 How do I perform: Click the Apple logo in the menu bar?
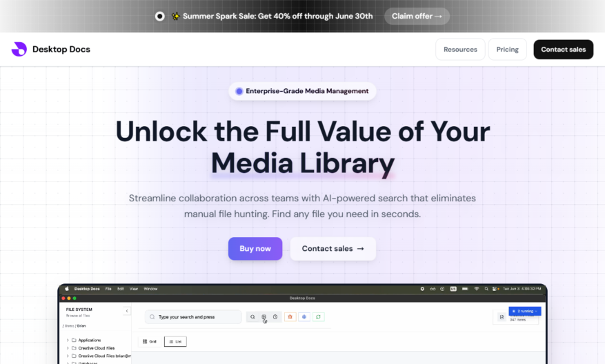(x=67, y=288)
